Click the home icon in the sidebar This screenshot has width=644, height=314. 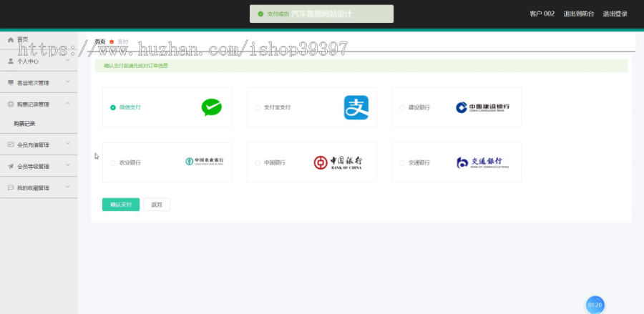pyautogui.click(x=11, y=40)
